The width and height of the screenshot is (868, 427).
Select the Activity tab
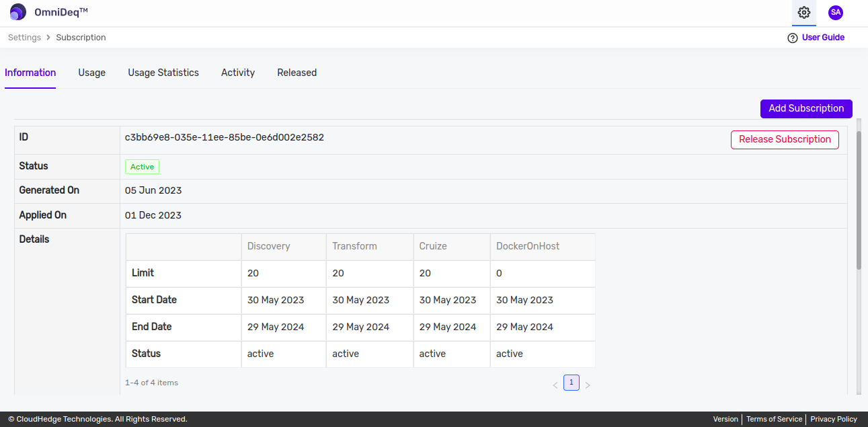click(238, 73)
